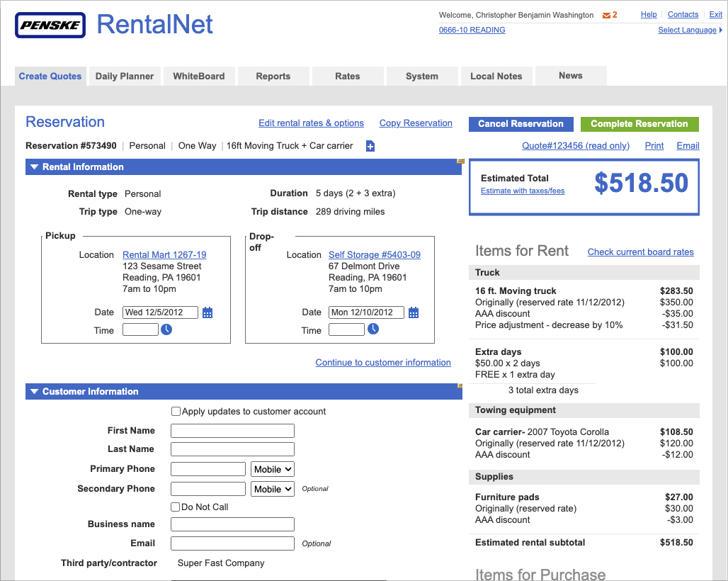Click the First Name input field
Viewport: 728px width, 581px height.
pos(232,431)
